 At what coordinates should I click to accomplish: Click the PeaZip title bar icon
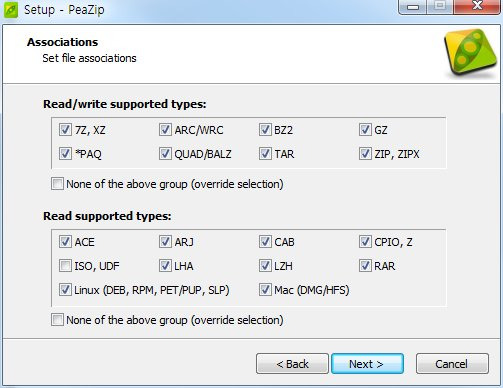pyautogui.click(x=10, y=10)
